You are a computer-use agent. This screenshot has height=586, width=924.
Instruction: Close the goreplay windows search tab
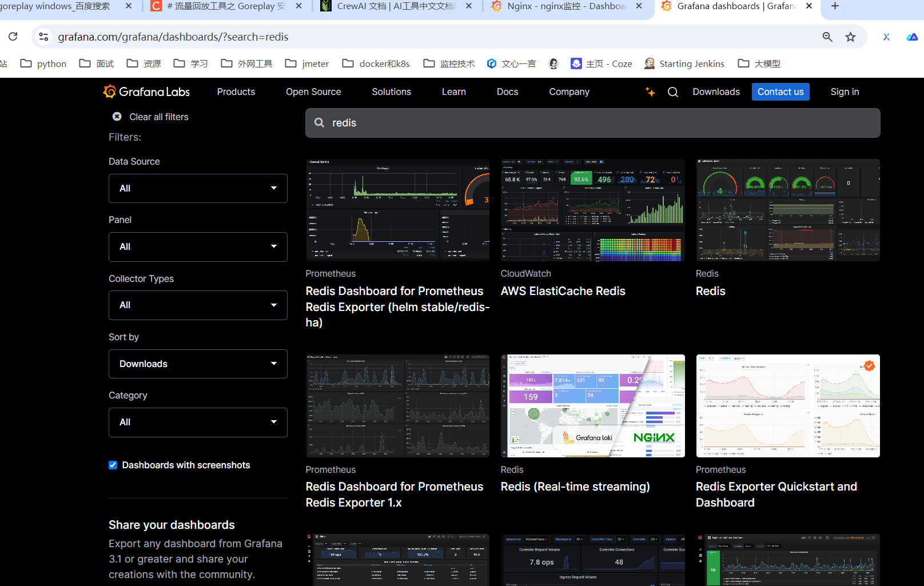pyautogui.click(x=129, y=6)
